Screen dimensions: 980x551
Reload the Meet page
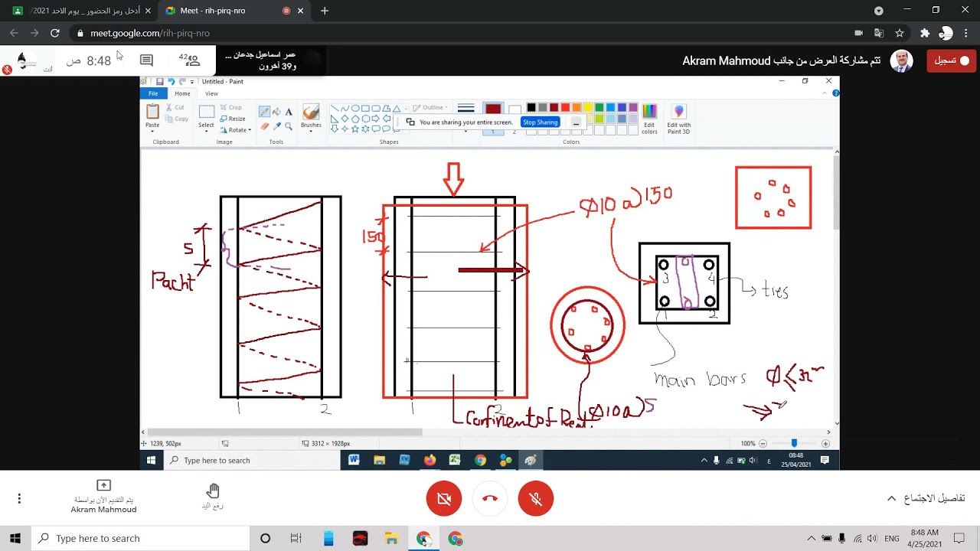54,33
